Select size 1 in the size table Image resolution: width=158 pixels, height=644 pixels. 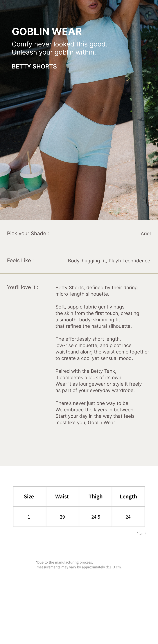click(x=29, y=517)
